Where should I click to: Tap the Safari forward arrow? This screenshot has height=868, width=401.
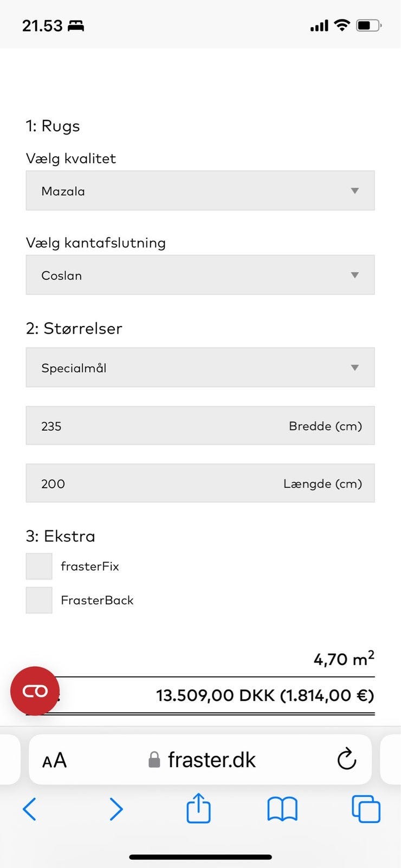click(x=116, y=809)
